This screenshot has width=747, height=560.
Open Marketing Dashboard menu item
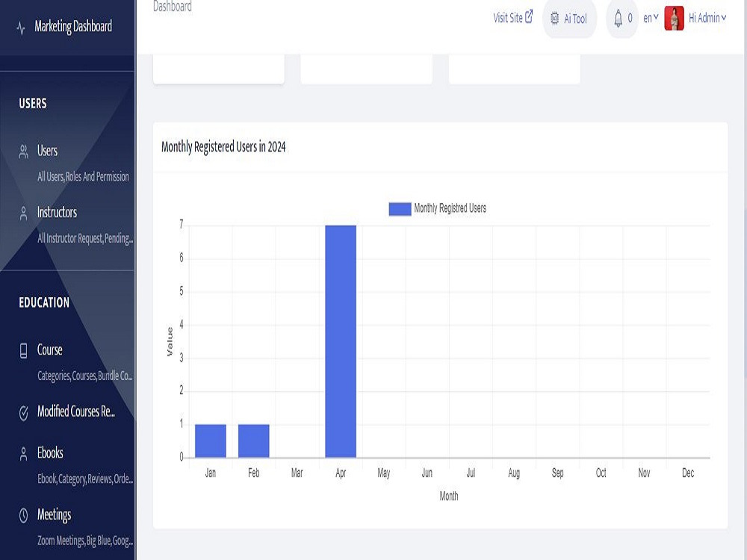(x=73, y=27)
